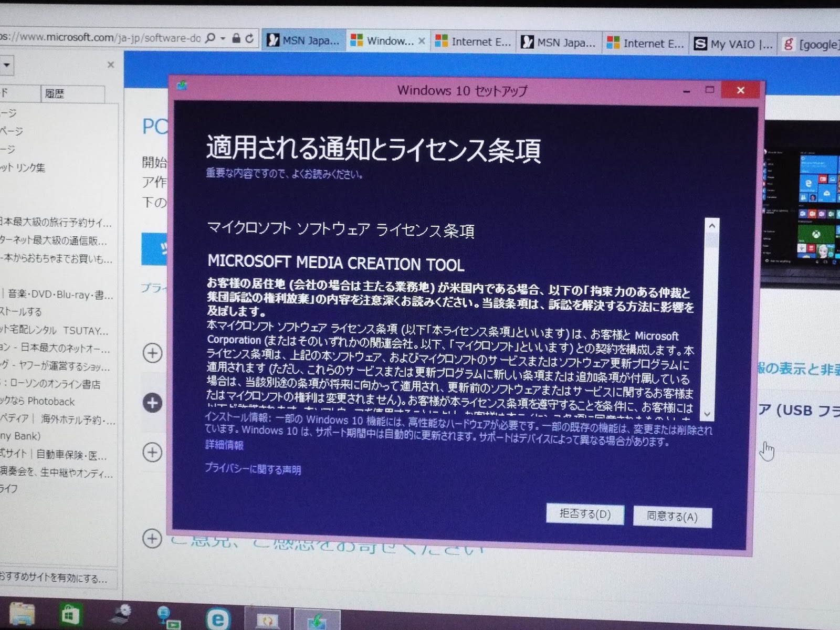Click the 拒否する(D) decline button
The width and height of the screenshot is (840, 630).
click(x=585, y=513)
